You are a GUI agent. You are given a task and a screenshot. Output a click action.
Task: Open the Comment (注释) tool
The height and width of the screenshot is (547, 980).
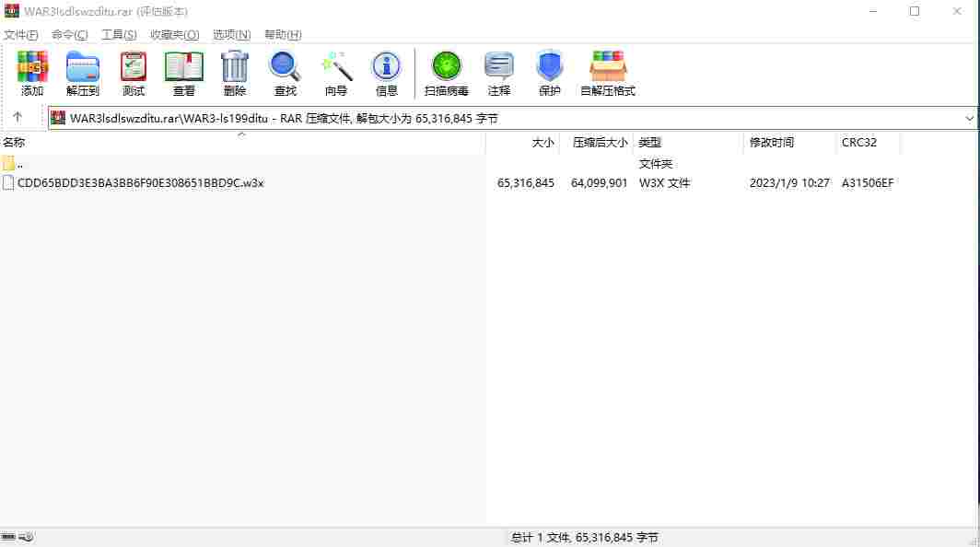tap(499, 73)
